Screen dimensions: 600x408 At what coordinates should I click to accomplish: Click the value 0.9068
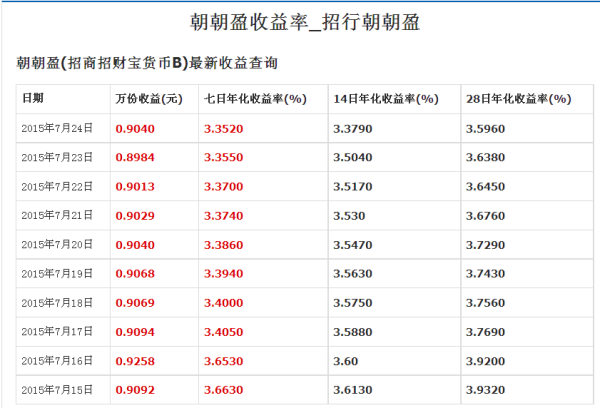[135, 274]
